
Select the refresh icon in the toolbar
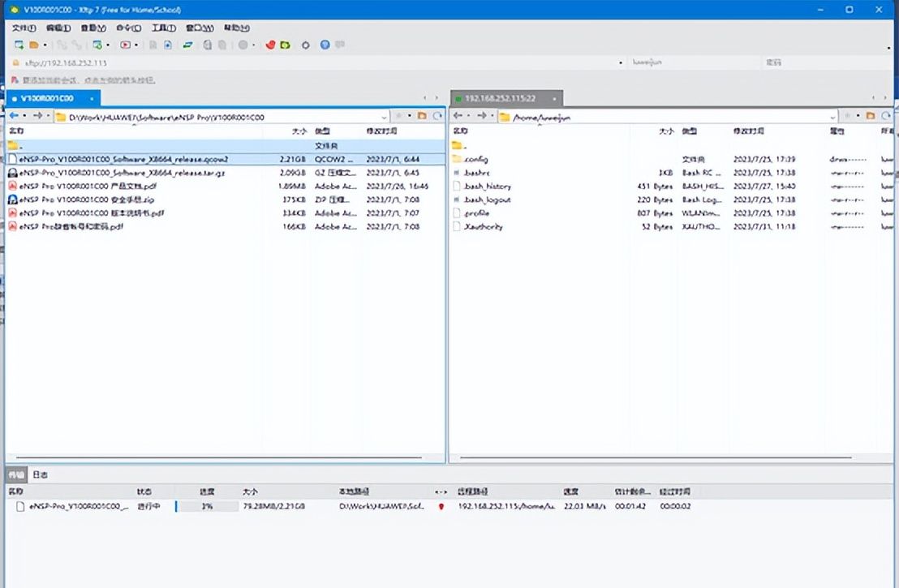click(x=438, y=114)
